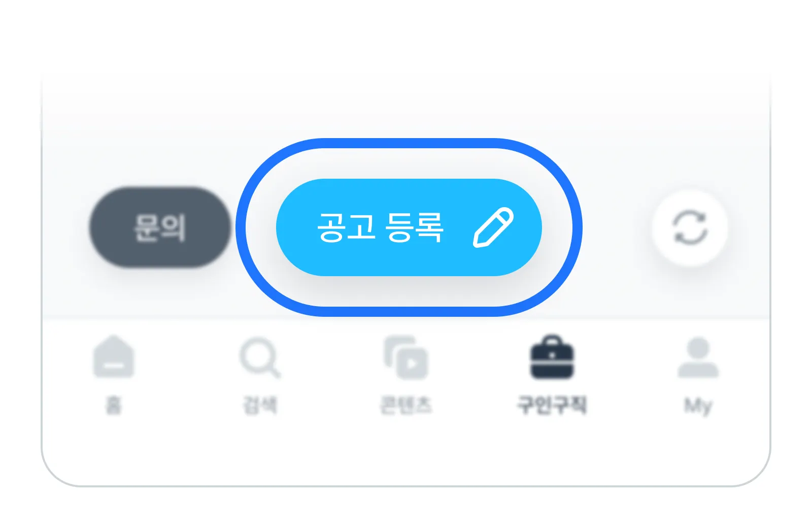The height and width of the screenshot is (528, 812).
Task: Click the white round refresh button
Action: (x=690, y=228)
